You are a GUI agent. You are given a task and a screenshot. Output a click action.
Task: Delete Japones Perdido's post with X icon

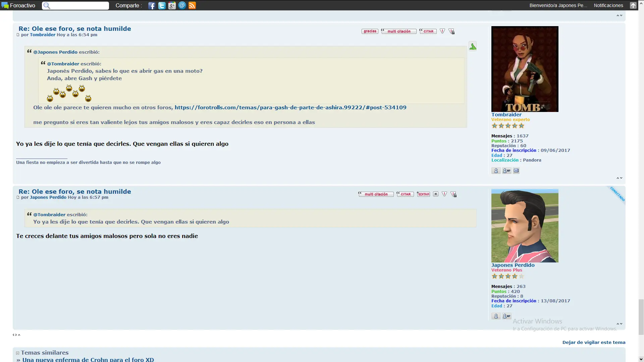435,194
